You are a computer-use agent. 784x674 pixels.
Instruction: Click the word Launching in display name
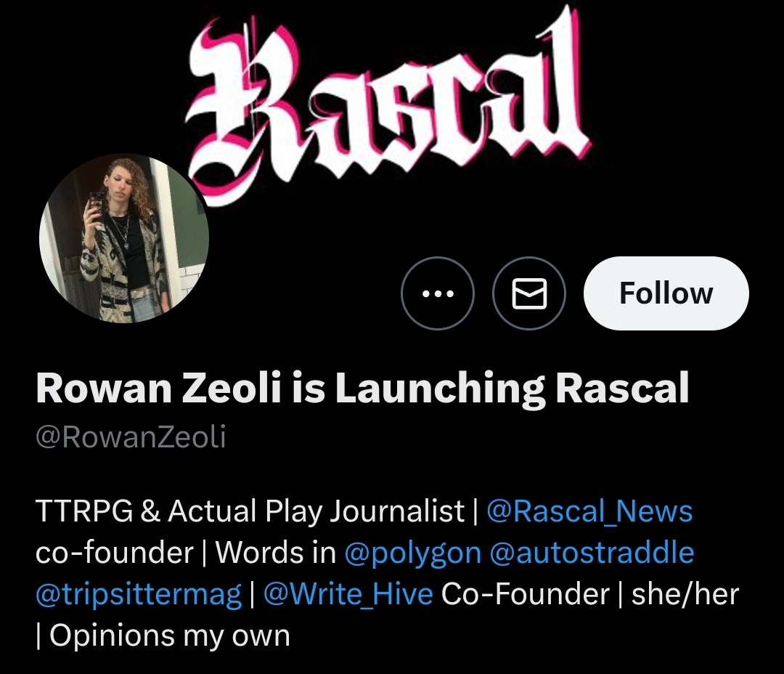pyautogui.click(x=441, y=389)
